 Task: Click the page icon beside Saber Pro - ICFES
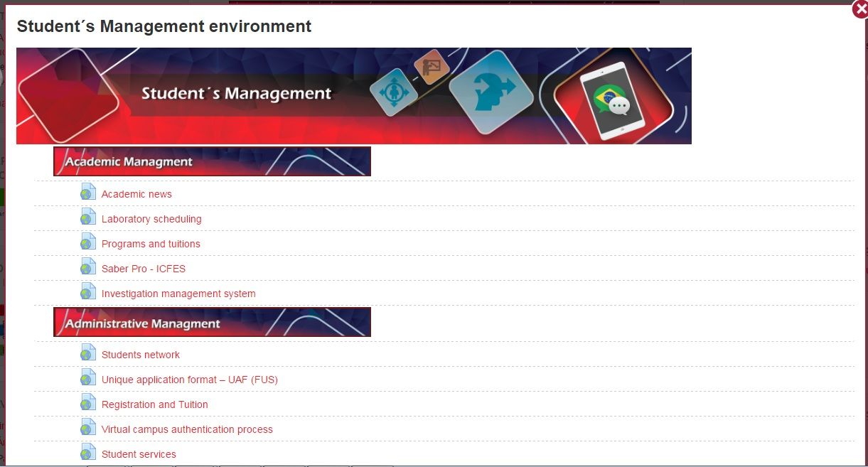click(x=88, y=267)
